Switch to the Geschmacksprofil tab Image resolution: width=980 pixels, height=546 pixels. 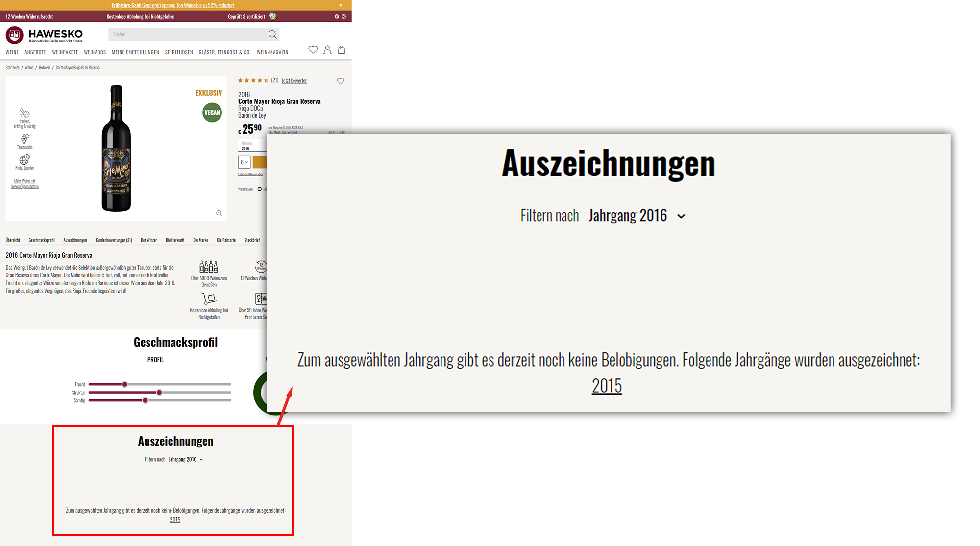tap(42, 240)
